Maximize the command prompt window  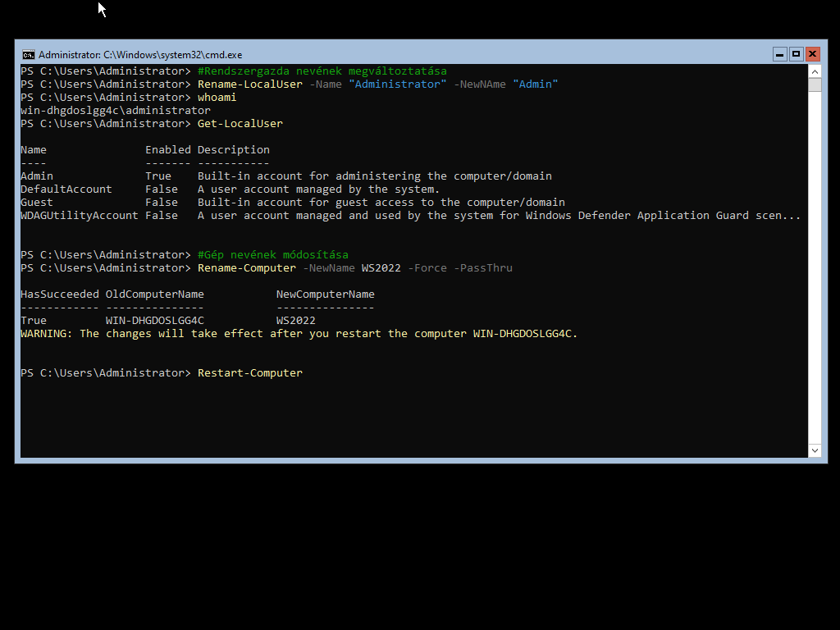tap(796, 54)
